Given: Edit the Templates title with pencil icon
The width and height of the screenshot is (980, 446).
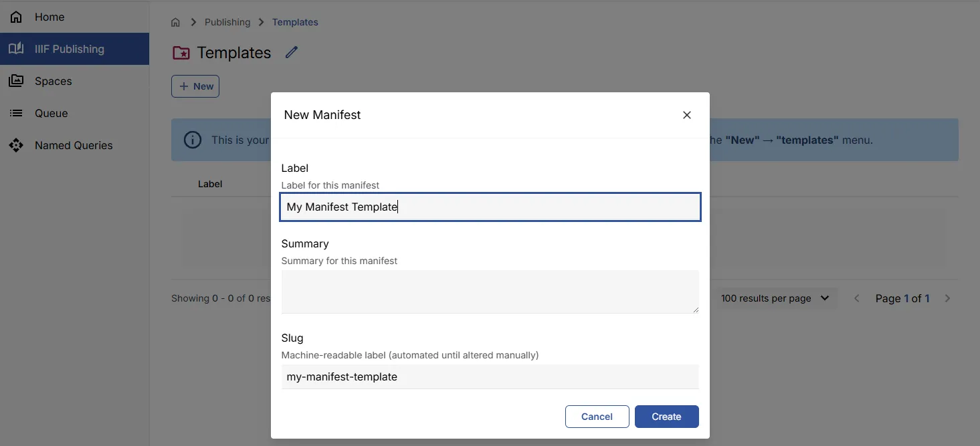Looking at the screenshot, I should coord(290,52).
